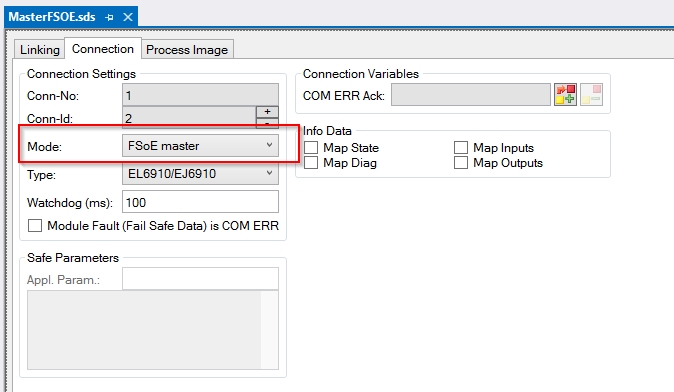674x392 pixels.
Task: Tick the Map Inputs checkbox
Action: (x=461, y=147)
